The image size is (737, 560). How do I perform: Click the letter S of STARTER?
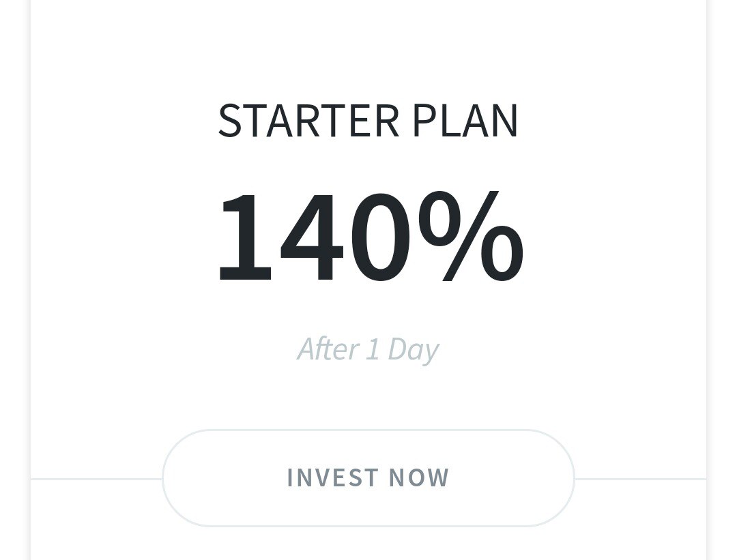pyautogui.click(x=230, y=121)
